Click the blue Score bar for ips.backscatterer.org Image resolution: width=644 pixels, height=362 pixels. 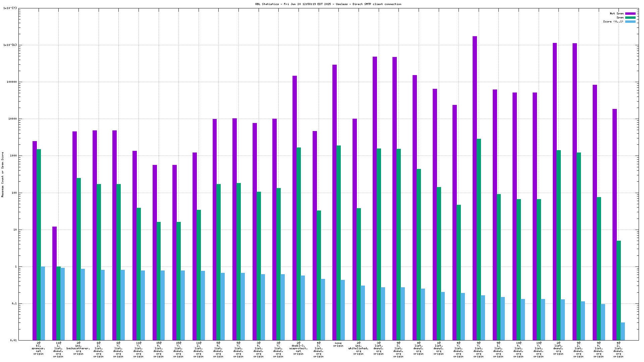tap(83, 304)
